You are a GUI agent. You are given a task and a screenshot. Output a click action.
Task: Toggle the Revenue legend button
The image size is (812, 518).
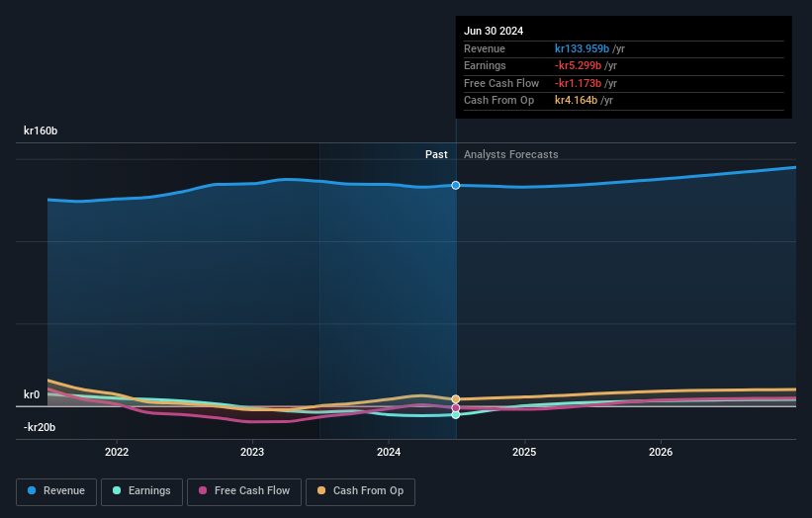(56, 491)
